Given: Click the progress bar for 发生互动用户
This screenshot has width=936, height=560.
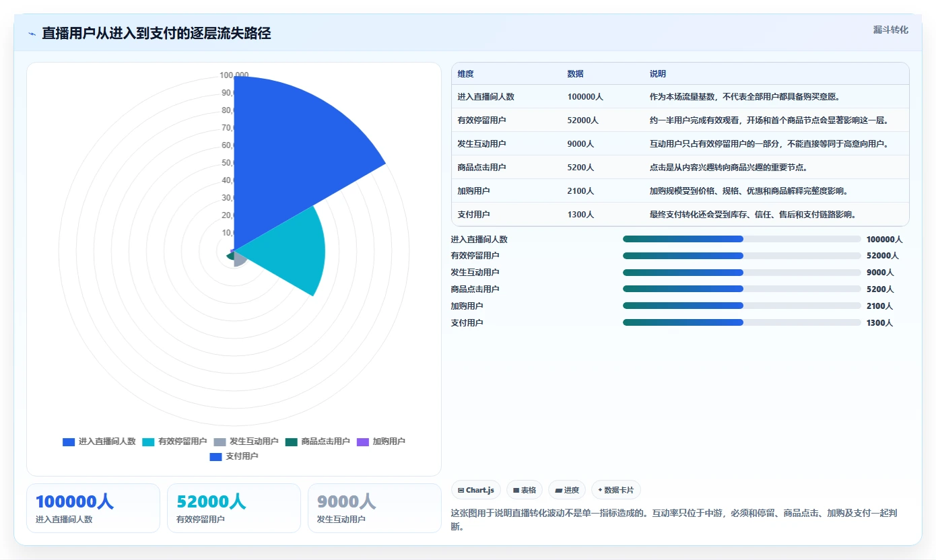Looking at the screenshot, I should 741,273.
